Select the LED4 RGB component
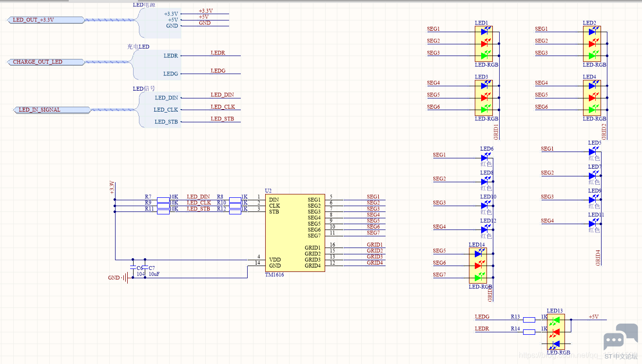Image resolution: width=642 pixels, height=364 pixels. pos(592,97)
